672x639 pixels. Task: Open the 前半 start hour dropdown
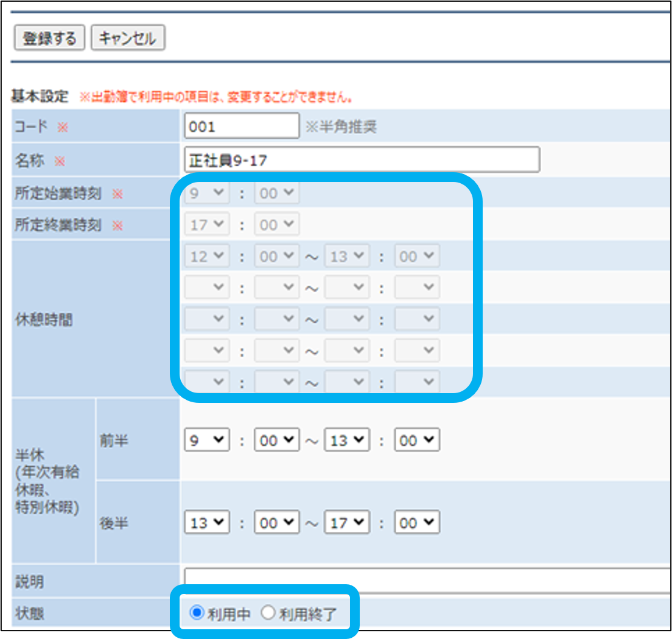[x=206, y=441]
